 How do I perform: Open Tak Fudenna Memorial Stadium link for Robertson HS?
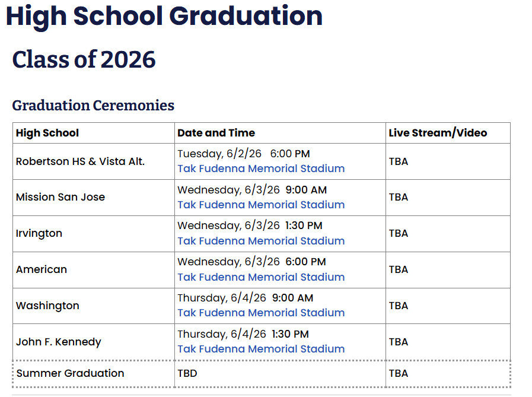(x=261, y=169)
